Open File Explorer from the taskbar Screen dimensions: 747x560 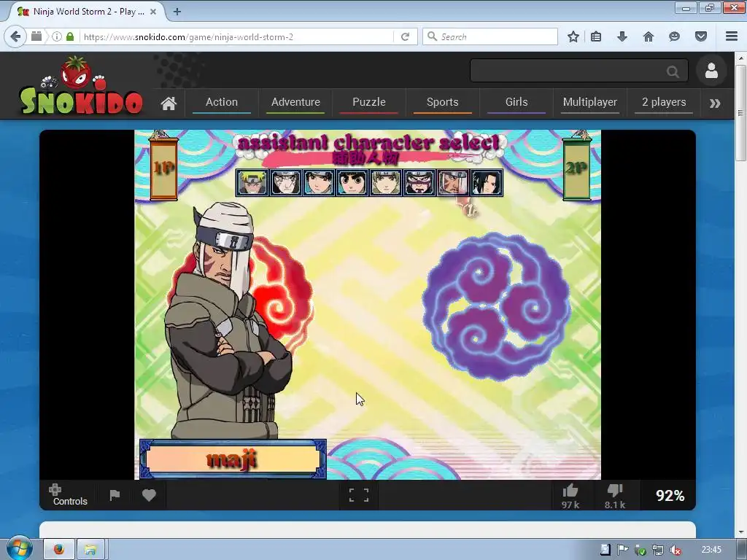[x=90, y=550]
